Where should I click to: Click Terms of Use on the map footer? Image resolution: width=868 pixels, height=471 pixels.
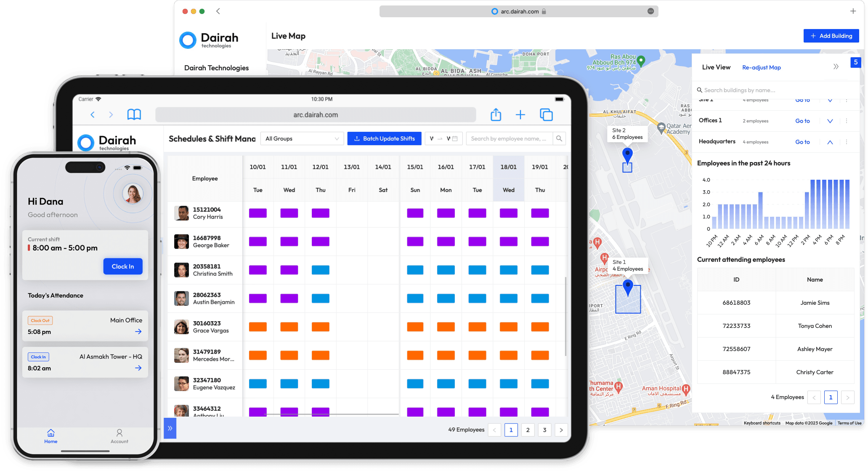pyautogui.click(x=849, y=423)
